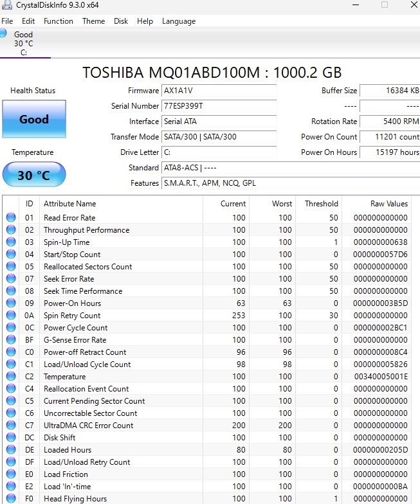Click the Interface field Serial ATA
The image size is (420, 504).
[x=219, y=122]
